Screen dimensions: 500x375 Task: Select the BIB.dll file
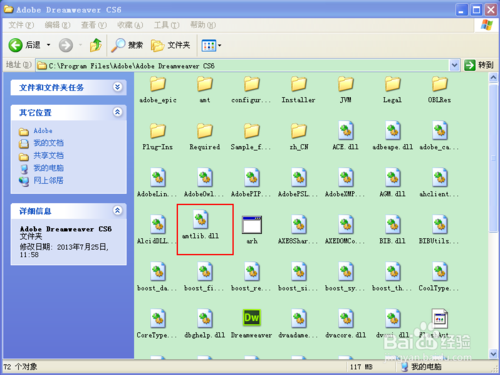click(x=393, y=230)
